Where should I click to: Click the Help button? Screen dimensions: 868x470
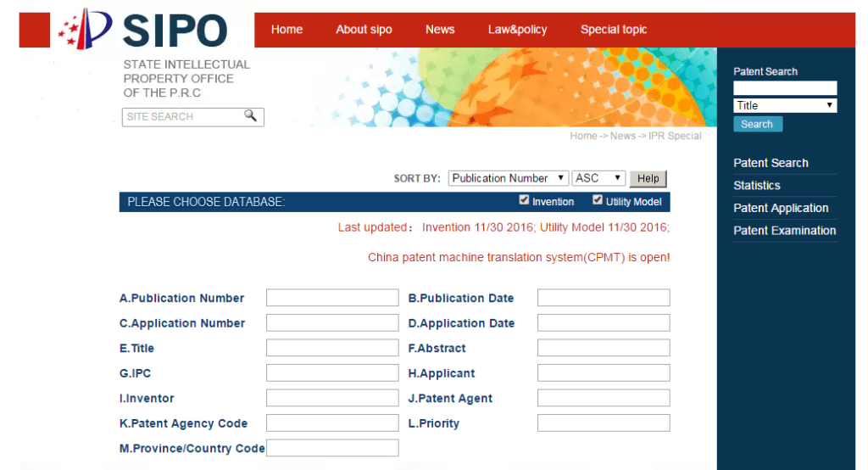tap(648, 178)
